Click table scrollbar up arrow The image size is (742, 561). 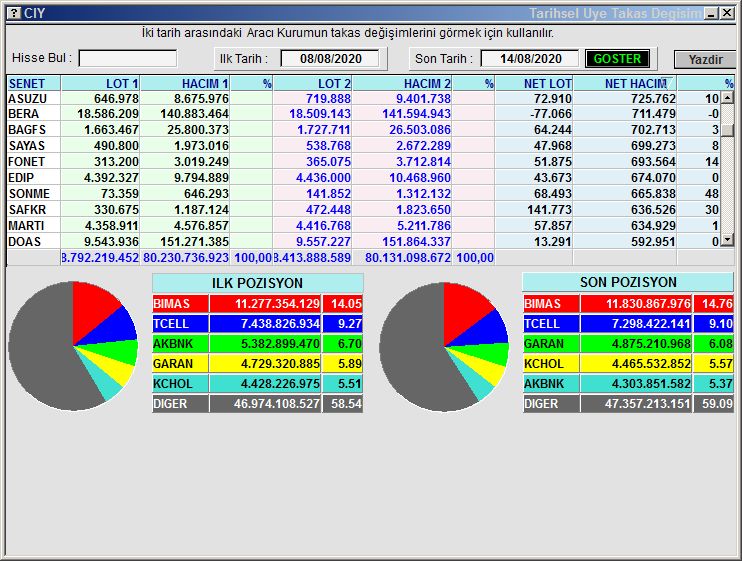[727, 98]
